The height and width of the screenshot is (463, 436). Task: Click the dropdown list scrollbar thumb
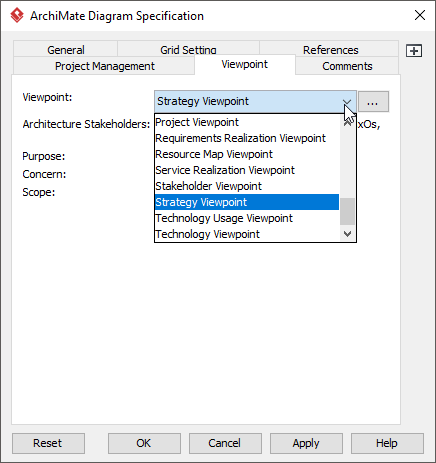[x=347, y=212]
